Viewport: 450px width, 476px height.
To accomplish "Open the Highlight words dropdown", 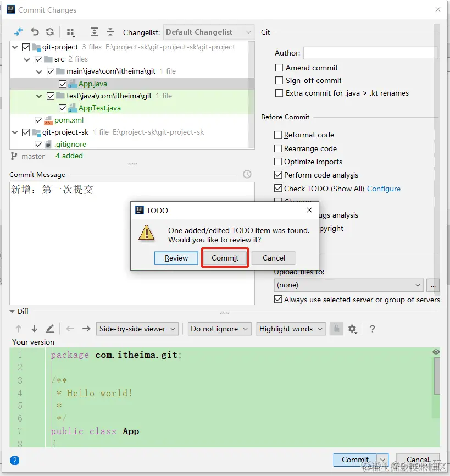I will click(x=291, y=329).
